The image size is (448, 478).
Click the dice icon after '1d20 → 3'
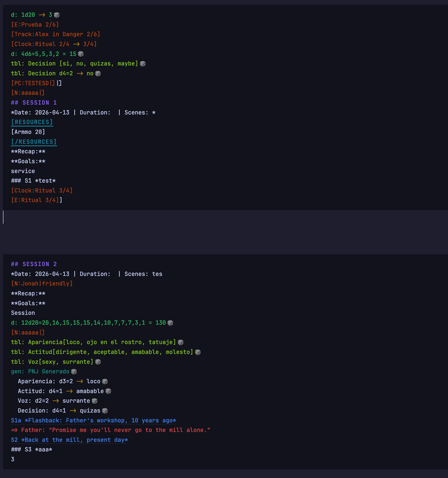coord(57,15)
